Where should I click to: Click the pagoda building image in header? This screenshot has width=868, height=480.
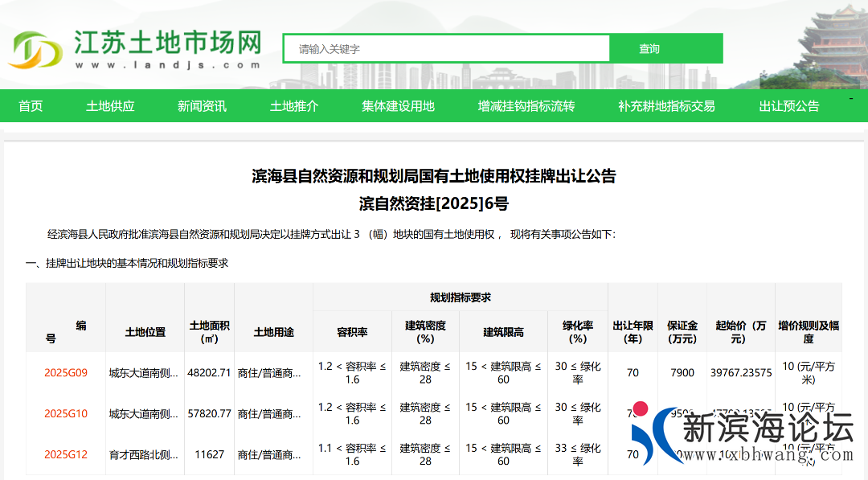[828, 44]
